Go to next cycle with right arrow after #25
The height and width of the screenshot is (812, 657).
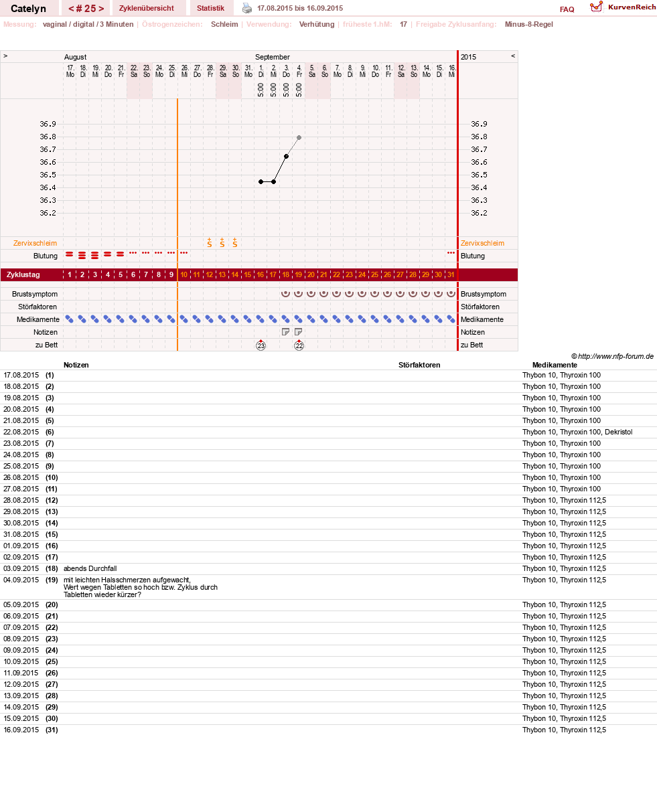coord(101,9)
